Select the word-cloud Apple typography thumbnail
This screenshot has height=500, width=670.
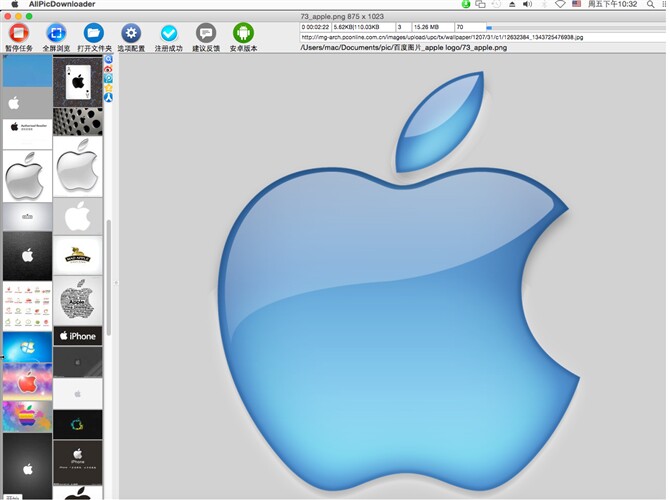pyautogui.click(x=78, y=301)
